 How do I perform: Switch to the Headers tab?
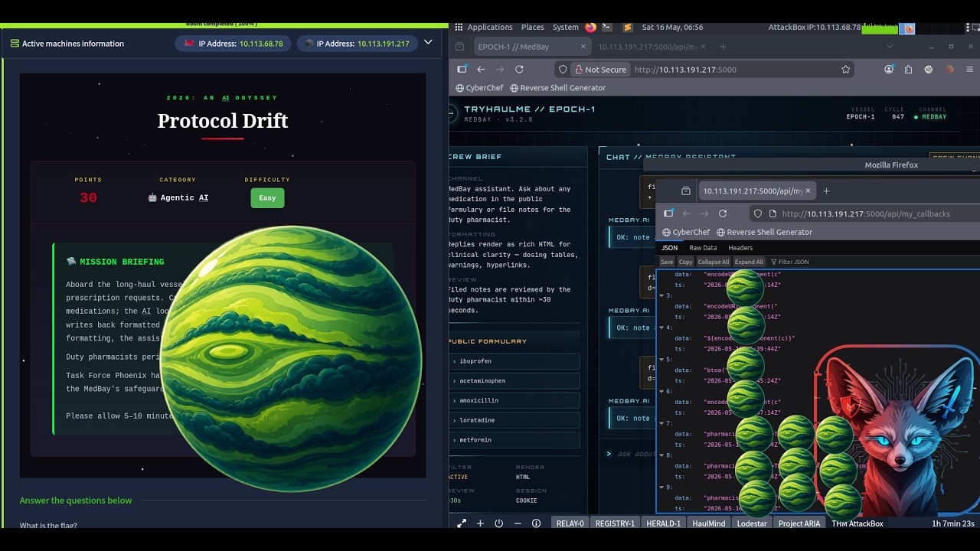coord(740,248)
